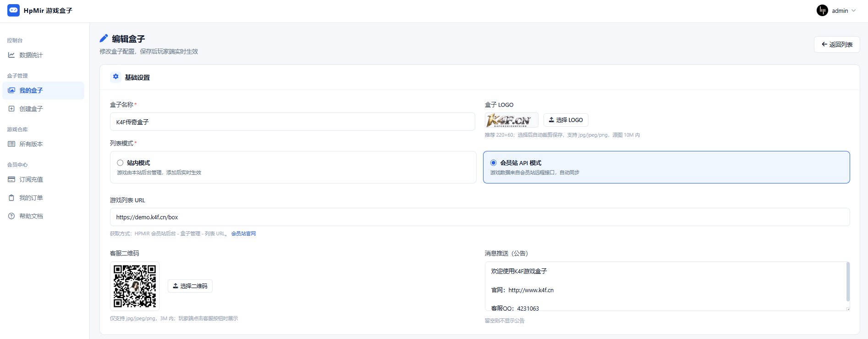Open 我的盒子 in the sidebar
Image resolution: width=868 pixels, height=339 pixels.
tap(44, 90)
